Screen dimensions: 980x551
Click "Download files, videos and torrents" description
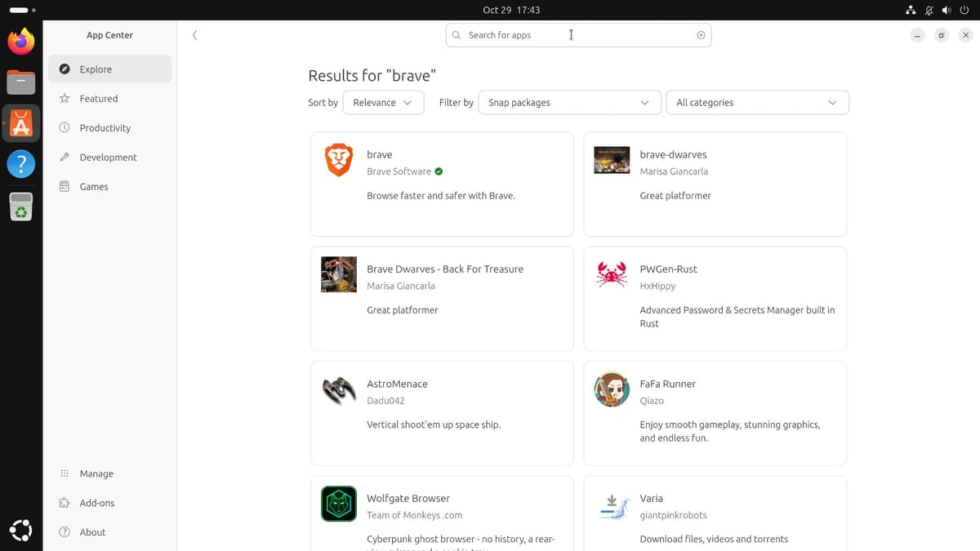(x=714, y=539)
